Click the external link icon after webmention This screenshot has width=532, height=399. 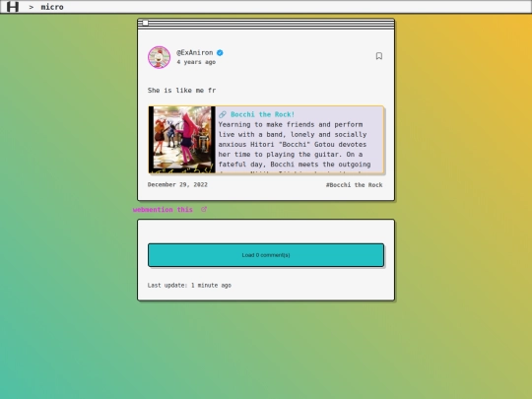(x=204, y=209)
